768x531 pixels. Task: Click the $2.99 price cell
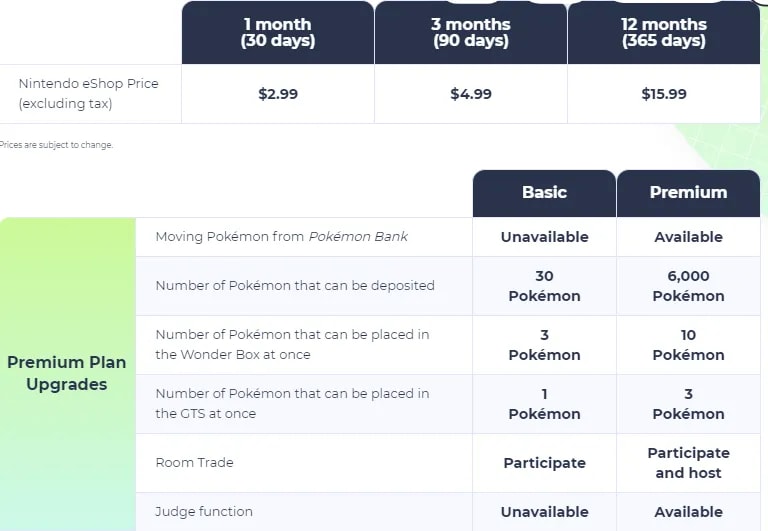point(277,94)
